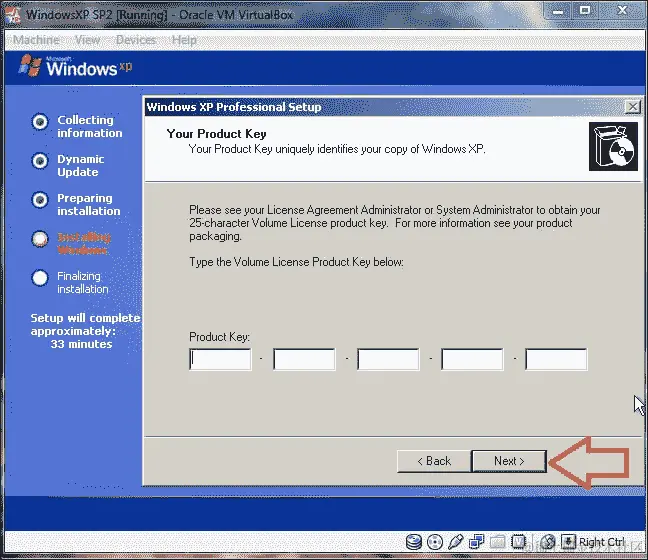The height and width of the screenshot is (560, 648).
Task: Click the keyboard capture arrow icon
Action: click(x=568, y=541)
